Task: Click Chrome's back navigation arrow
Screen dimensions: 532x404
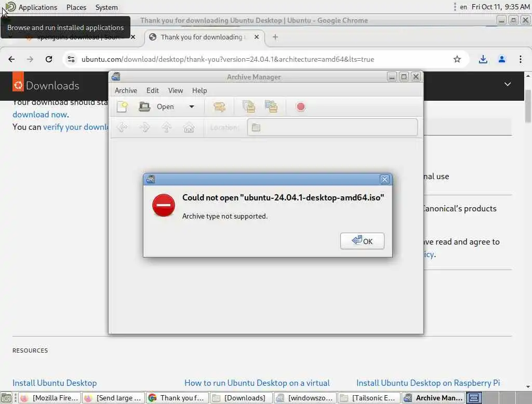Action: click(11, 59)
